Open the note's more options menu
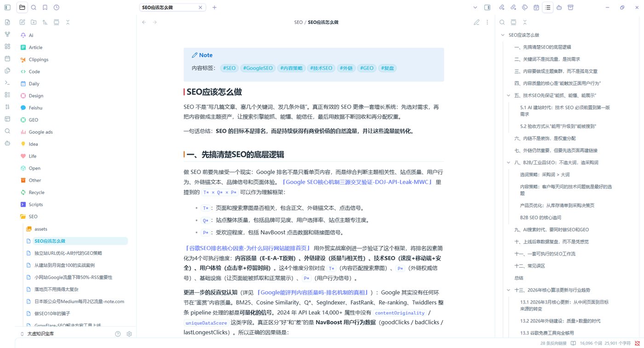The width and height of the screenshot is (644, 348). click(x=488, y=22)
